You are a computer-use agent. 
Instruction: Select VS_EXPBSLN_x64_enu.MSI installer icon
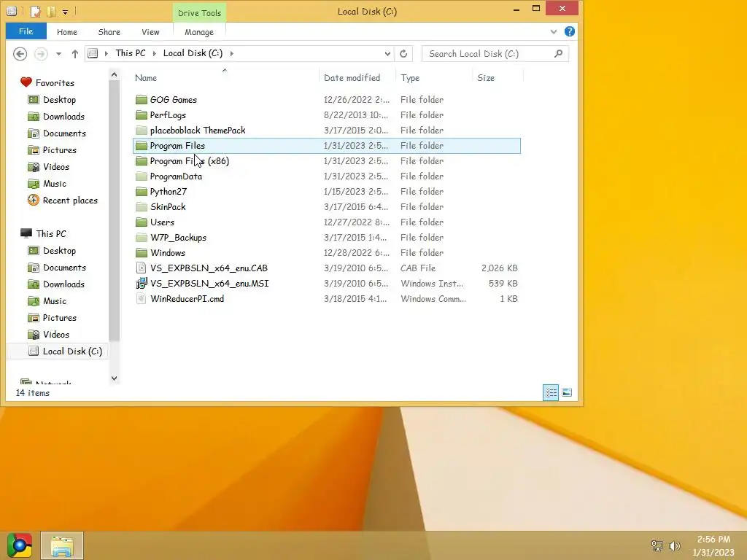coord(141,284)
